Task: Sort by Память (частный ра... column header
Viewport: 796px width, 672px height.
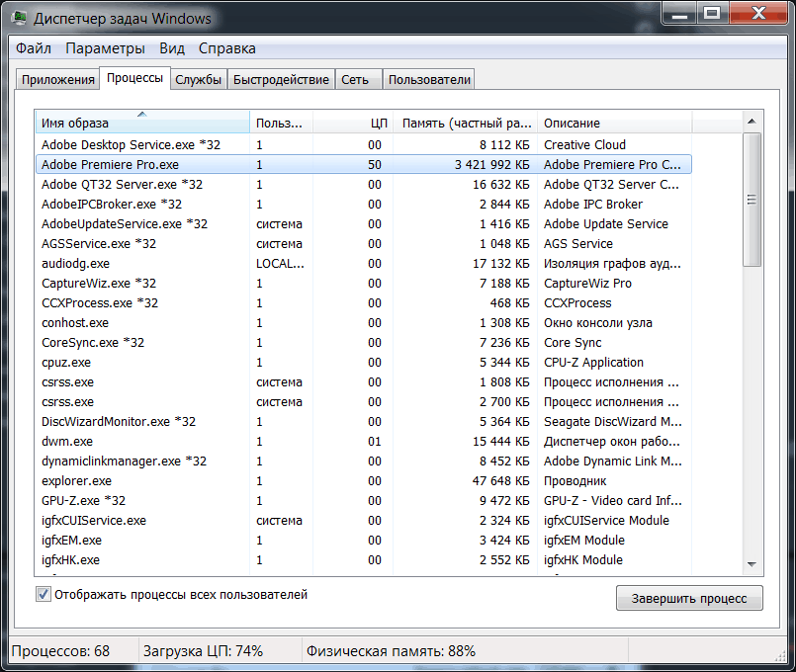Action: point(465,123)
